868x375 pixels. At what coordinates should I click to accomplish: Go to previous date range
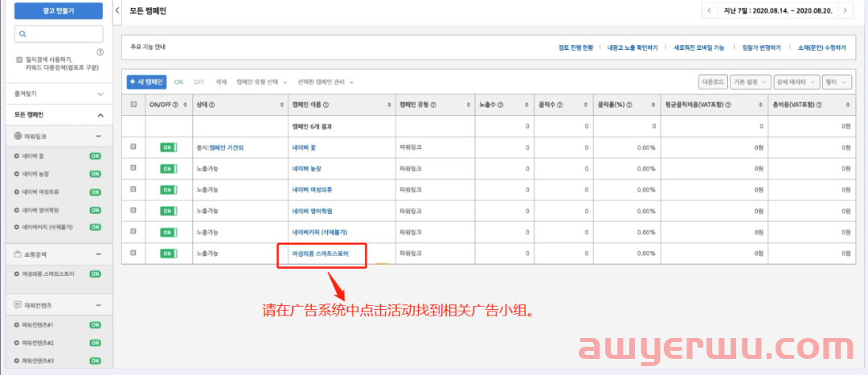709,10
